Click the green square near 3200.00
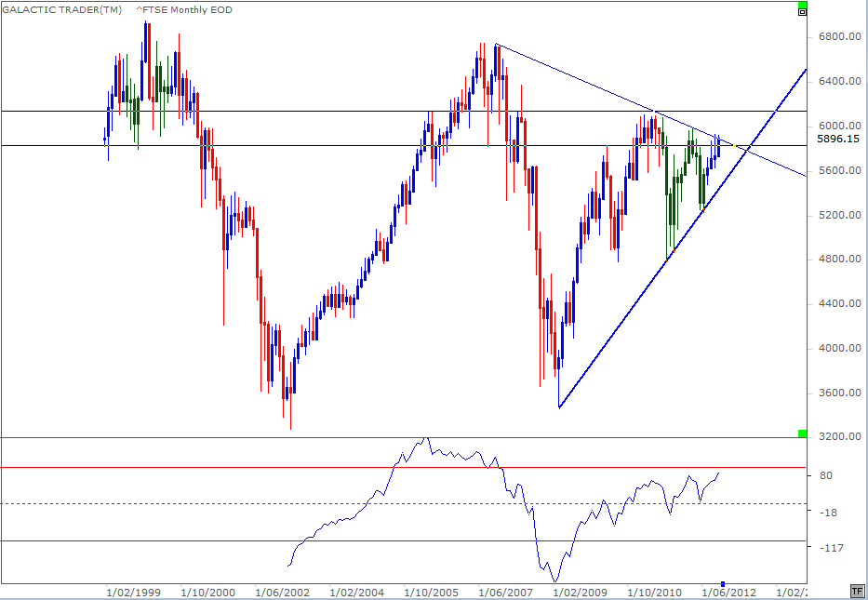The image size is (868, 600). point(802,433)
